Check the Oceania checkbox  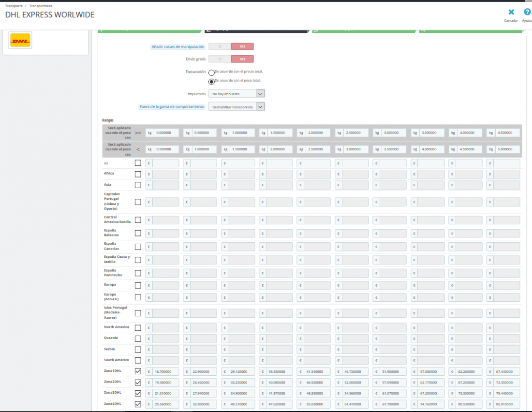coord(138,338)
